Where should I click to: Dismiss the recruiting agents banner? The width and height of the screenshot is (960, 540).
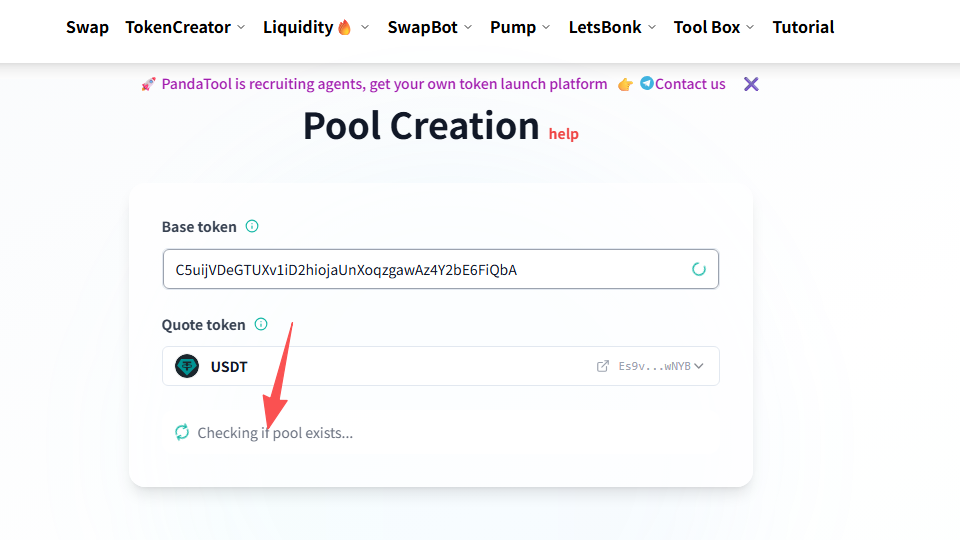751,84
